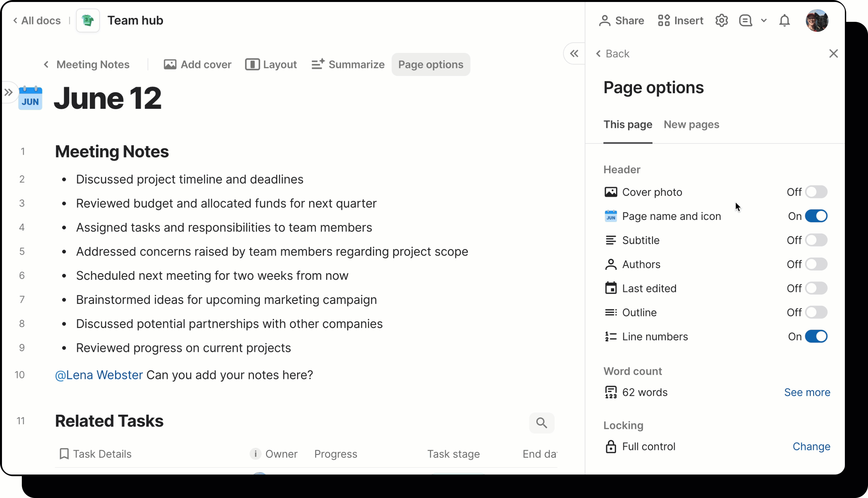The width and height of the screenshot is (868, 498).
Task: Click the Owner column info icon
Action: (255, 454)
